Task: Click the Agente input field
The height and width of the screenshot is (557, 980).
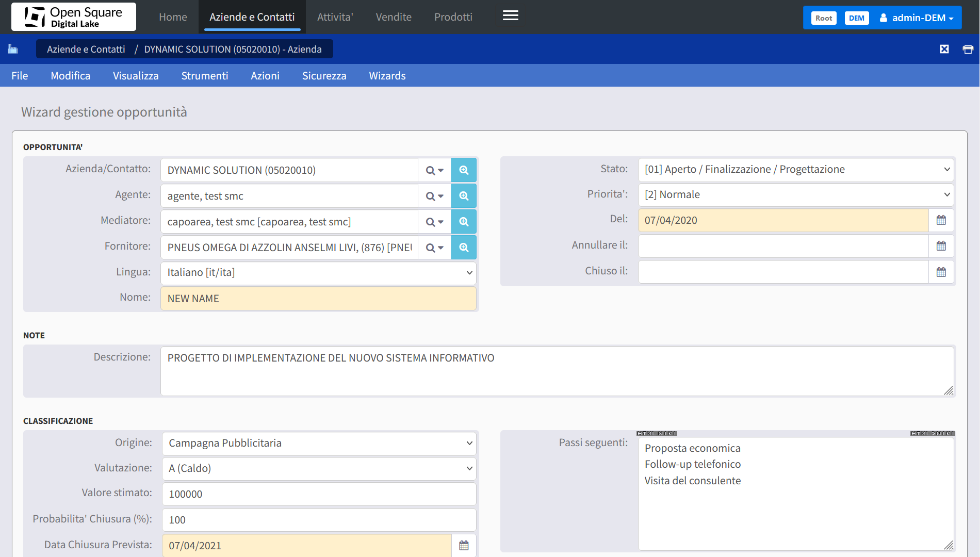Action: (289, 196)
